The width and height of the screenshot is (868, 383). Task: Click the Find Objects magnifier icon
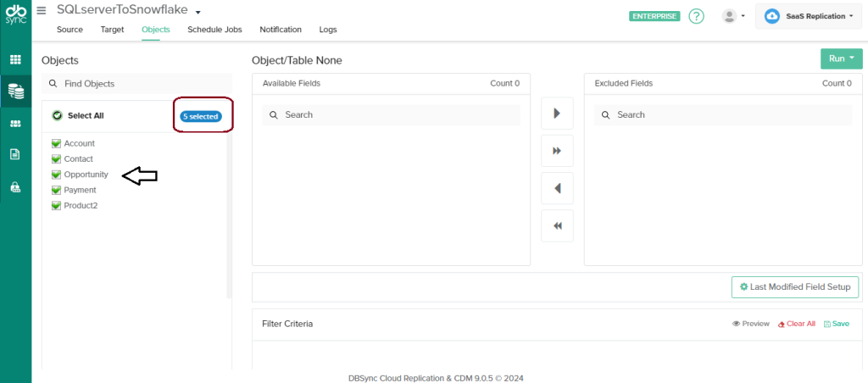53,84
